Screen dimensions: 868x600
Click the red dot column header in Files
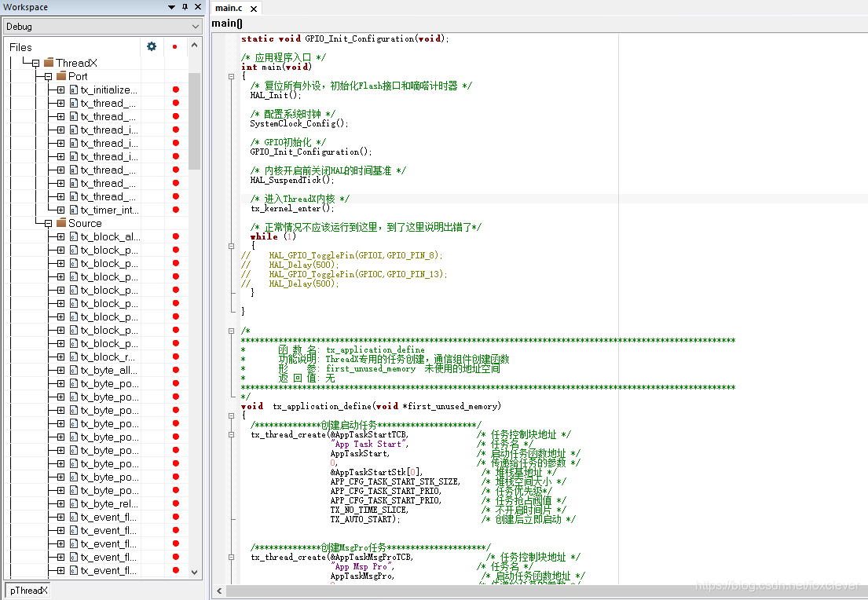tap(175, 47)
